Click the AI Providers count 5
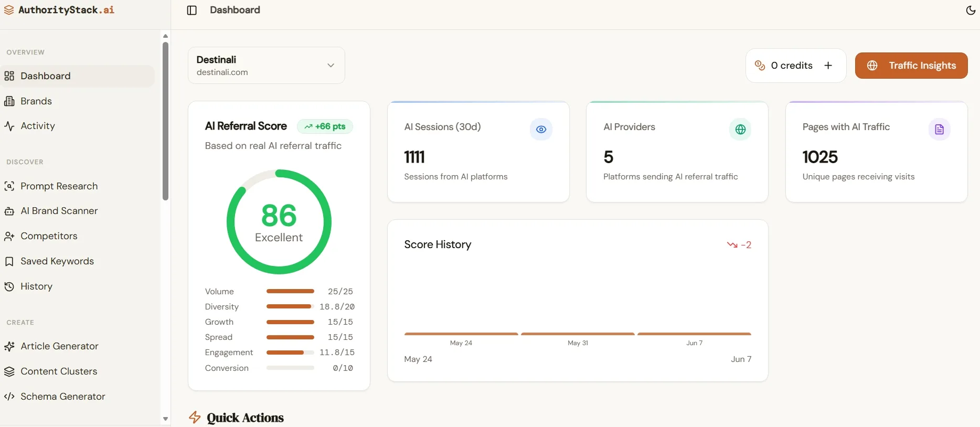The width and height of the screenshot is (980, 427). click(609, 157)
